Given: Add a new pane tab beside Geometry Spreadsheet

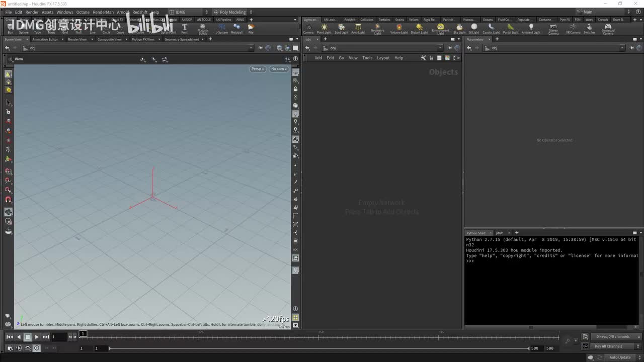Looking at the screenshot, I should tap(210, 39).
